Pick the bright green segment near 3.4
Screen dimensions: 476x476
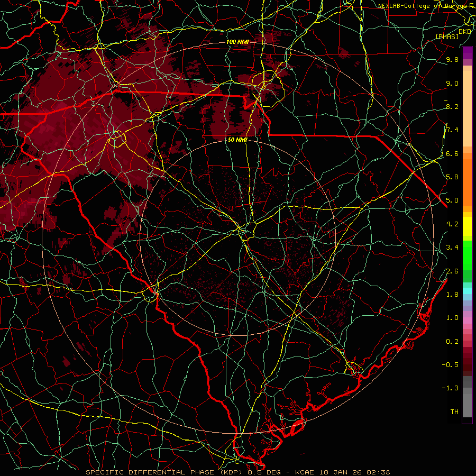click(467, 255)
